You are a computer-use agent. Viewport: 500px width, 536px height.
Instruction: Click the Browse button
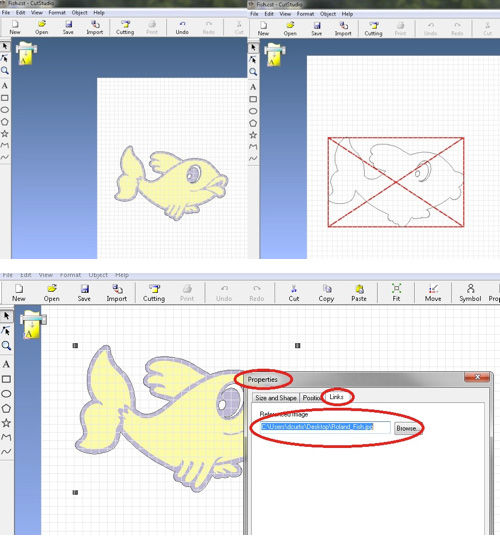pyautogui.click(x=406, y=428)
